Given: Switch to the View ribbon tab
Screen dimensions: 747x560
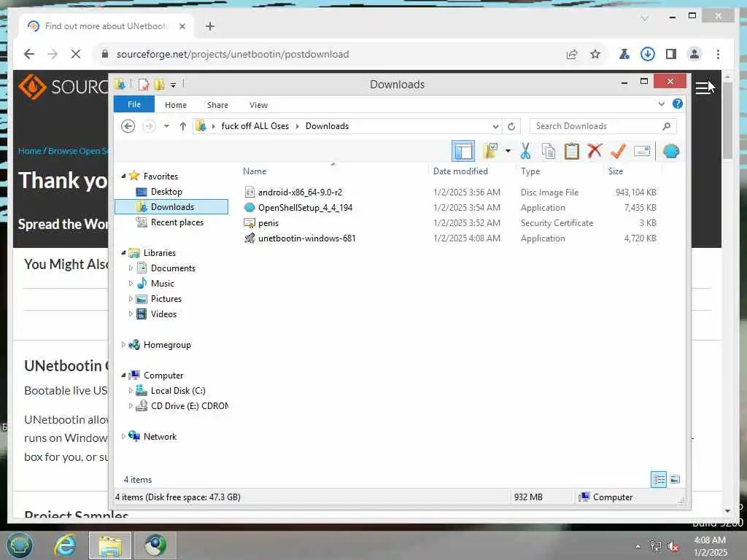Looking at the screenshot, I should tap(258, 105).
